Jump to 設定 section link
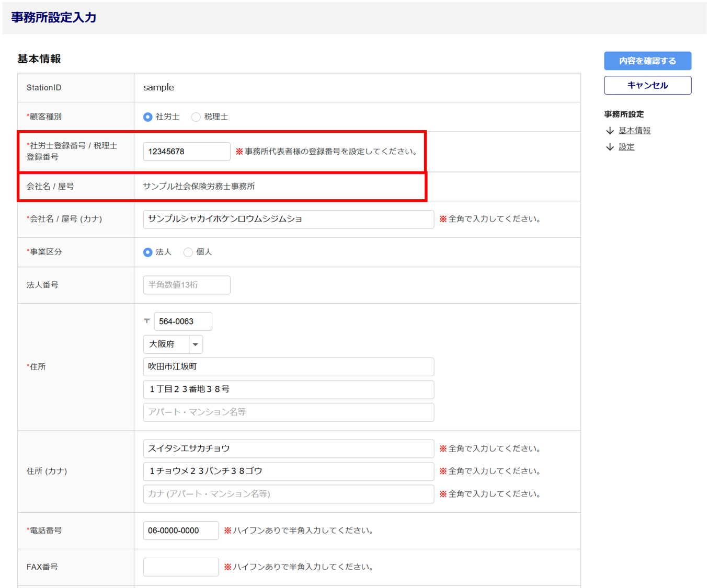The height and width of the screenshot is (588, 709). pyautogui.click(x=626, y=147)
